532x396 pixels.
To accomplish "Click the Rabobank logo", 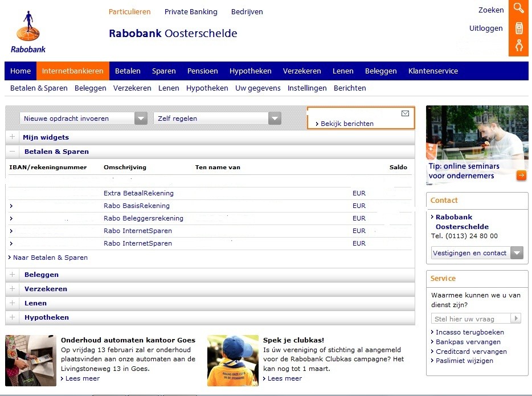I will (x=28, y=32).
